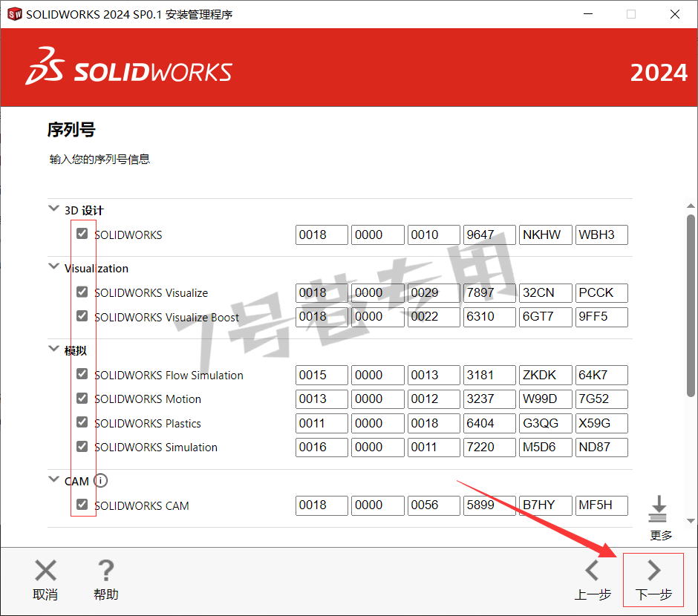Click the SOLIDWORKS logo in red banner
Viewport: 698px width, 616px height.
click(129, 67)
